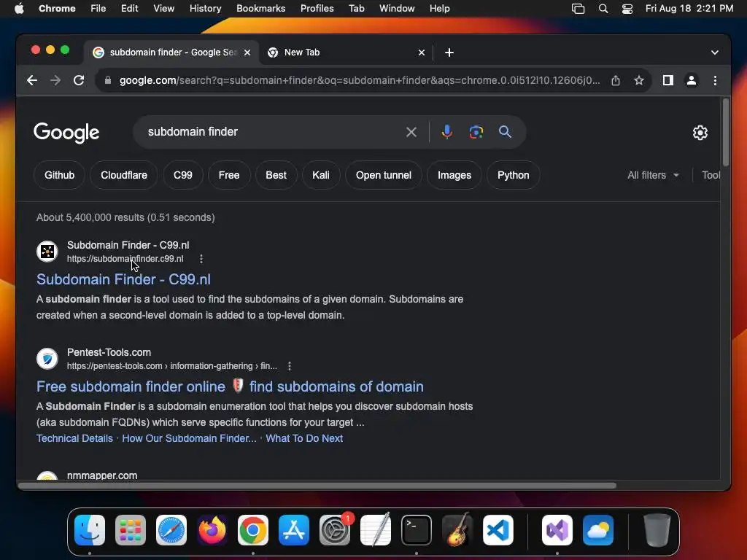The image size is (747, 560).
Task: Click the Pentest-Tools site favicon
Action: click(x=47, y=359)
